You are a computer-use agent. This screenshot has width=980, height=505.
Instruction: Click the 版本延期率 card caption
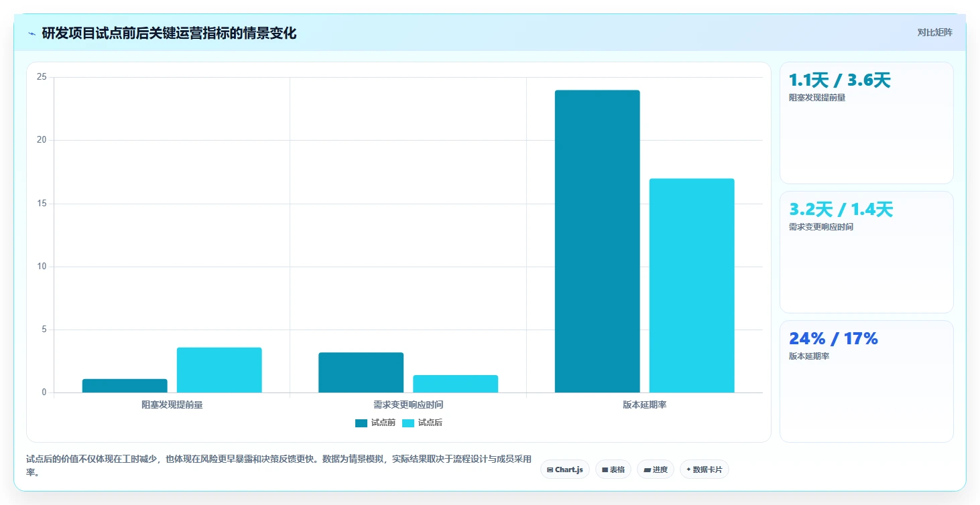pos(809,356)
